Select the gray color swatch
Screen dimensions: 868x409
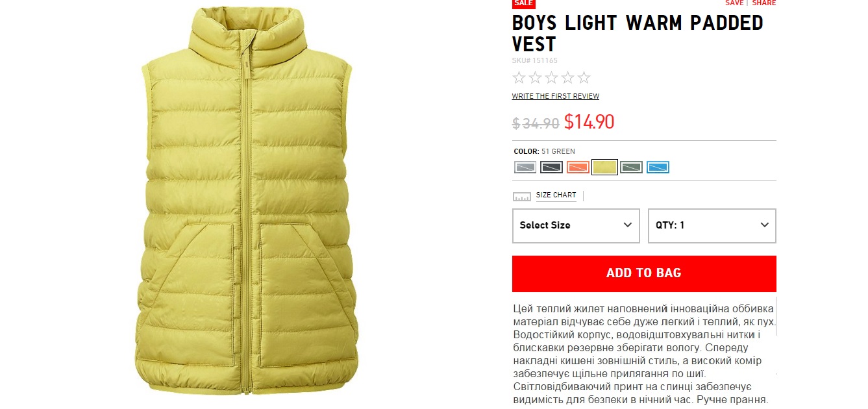coord(525,167)
